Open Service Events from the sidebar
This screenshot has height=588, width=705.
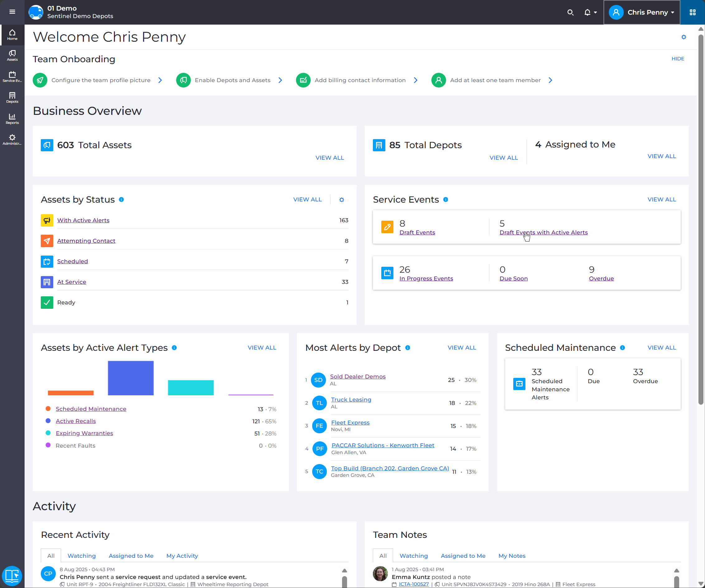12,76
